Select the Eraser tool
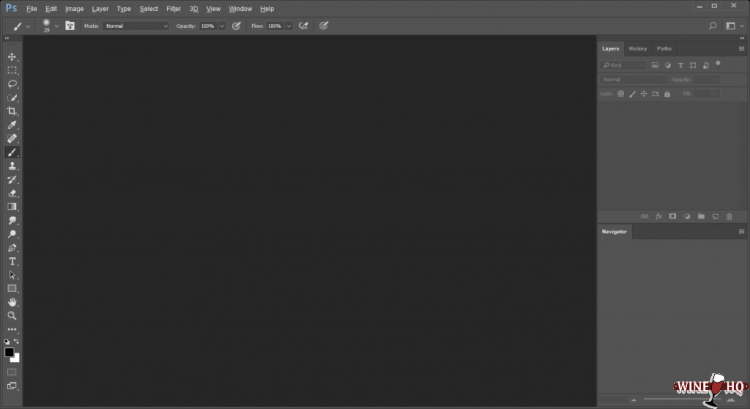The width and height of the screenshot is (750, 409). coord(12,193)
